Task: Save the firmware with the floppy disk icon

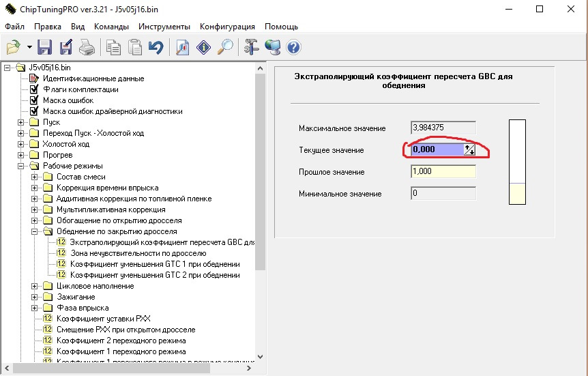Action: (x=44, y=47)
